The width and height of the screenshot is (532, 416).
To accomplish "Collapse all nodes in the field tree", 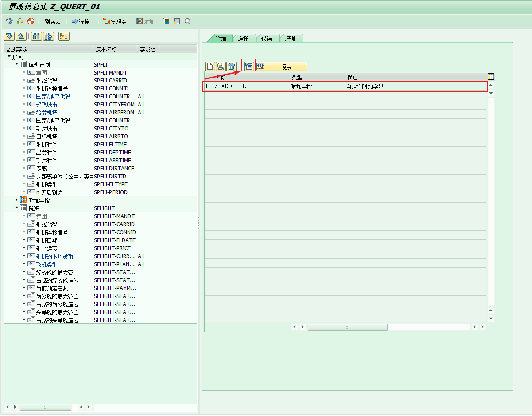I will 20,36.
